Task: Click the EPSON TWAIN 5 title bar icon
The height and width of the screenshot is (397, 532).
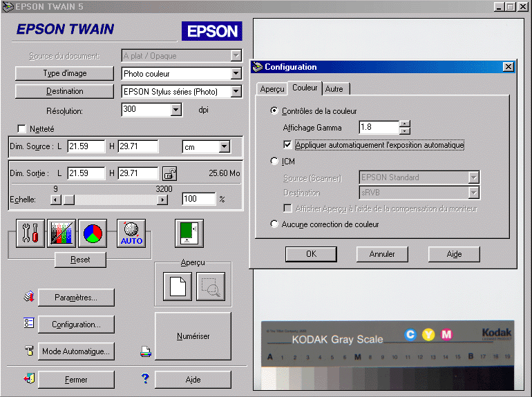Action: click(x=8, y=6)
